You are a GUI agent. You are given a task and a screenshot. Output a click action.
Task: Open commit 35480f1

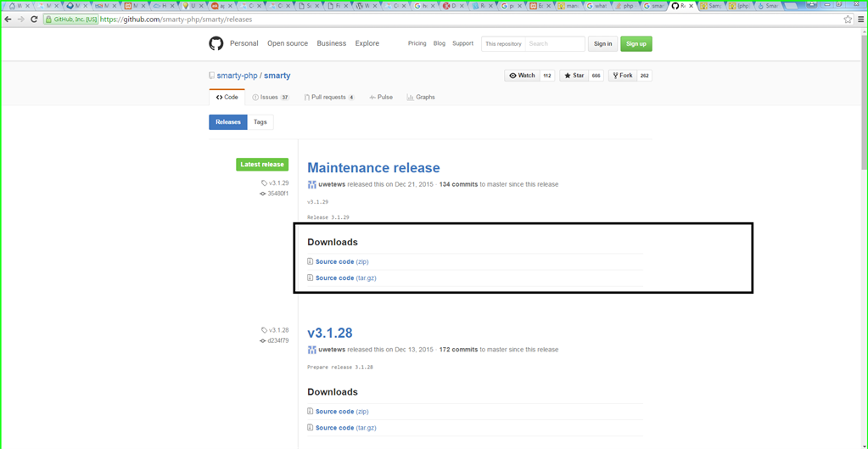pyautogui.click(x=274, y=194)
